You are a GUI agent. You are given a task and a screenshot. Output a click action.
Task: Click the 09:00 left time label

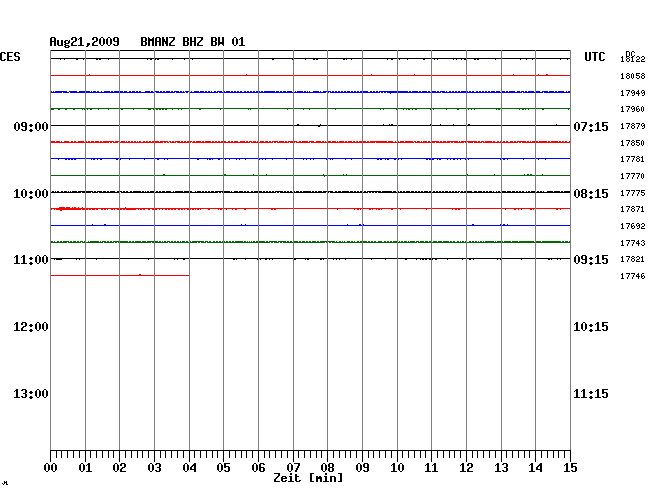tap(31, 126)
